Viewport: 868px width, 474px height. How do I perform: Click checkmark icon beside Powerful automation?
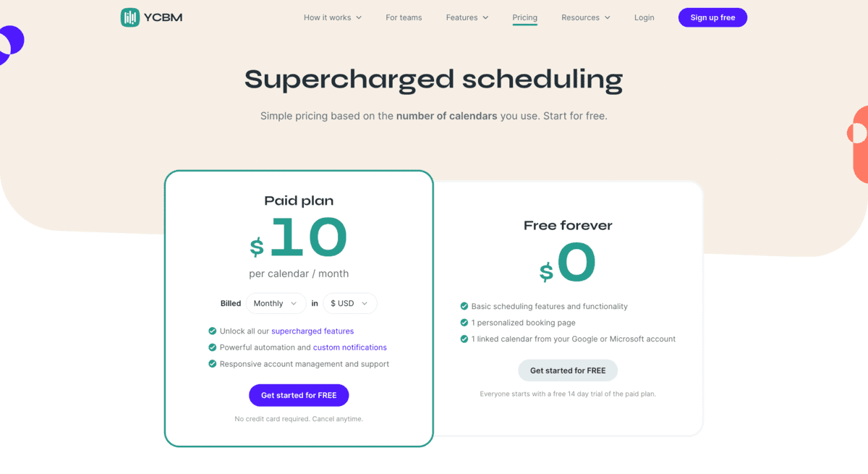point(213,347)
